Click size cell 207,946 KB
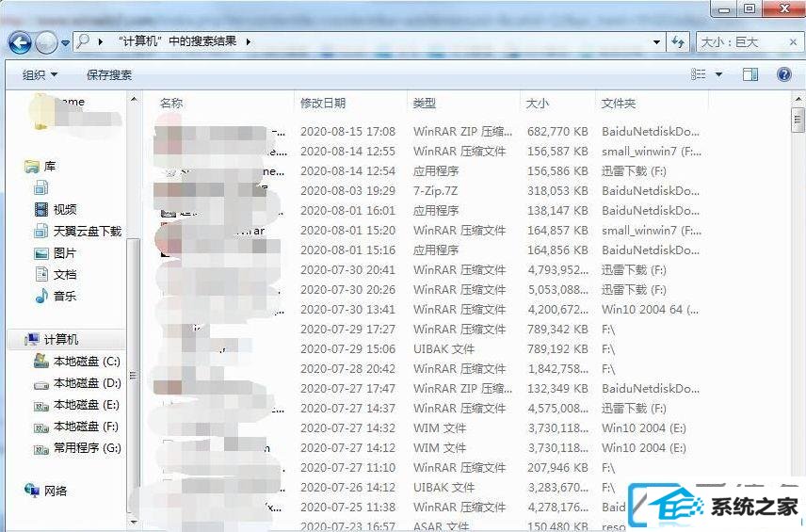 (x=557, y=468)
